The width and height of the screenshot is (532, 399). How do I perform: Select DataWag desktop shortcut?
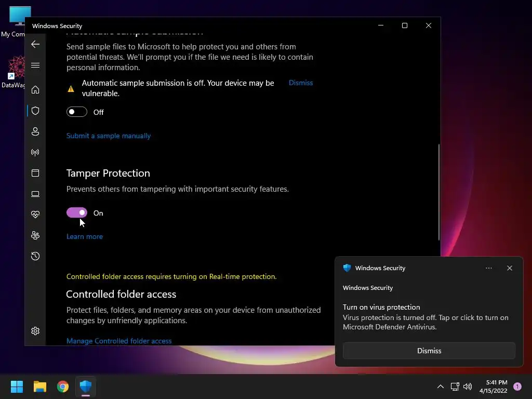point(12,72)
